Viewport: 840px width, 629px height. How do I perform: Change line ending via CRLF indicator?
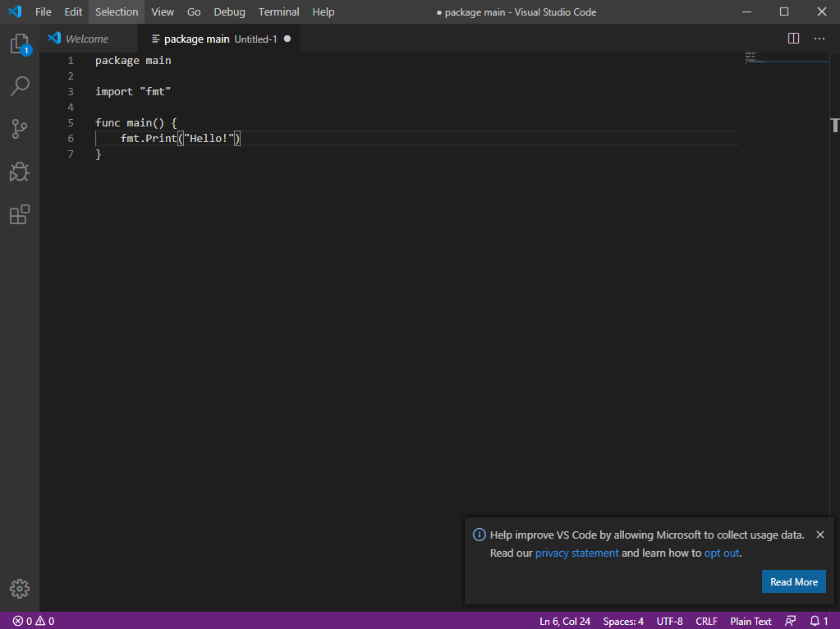tap(706, 621)
